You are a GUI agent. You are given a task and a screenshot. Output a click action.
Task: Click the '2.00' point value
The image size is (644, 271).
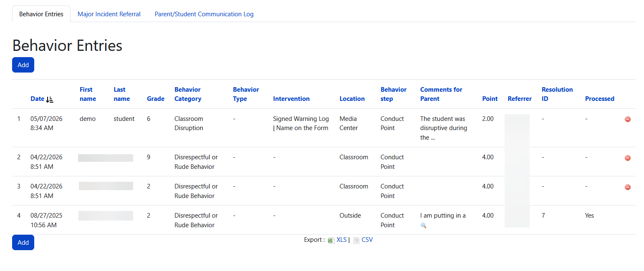tap(487, 119)
